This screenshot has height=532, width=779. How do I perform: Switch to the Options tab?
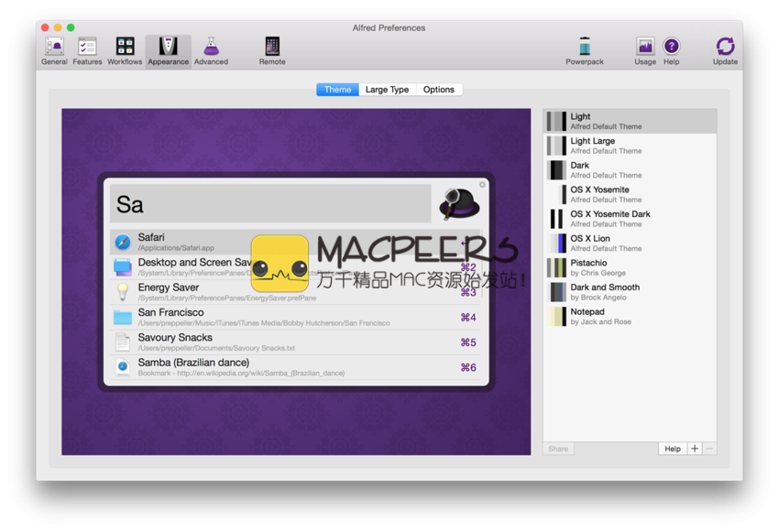coord(439,90)
